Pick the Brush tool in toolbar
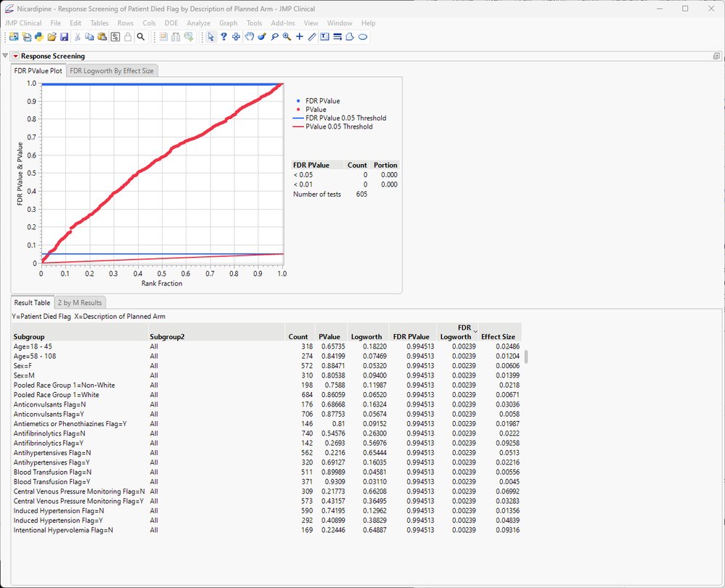 (262, 37)
